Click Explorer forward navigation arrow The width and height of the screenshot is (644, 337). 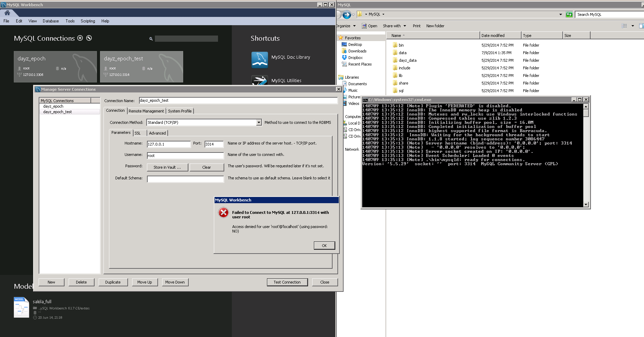pyautogui.click(x=347, y=14)
